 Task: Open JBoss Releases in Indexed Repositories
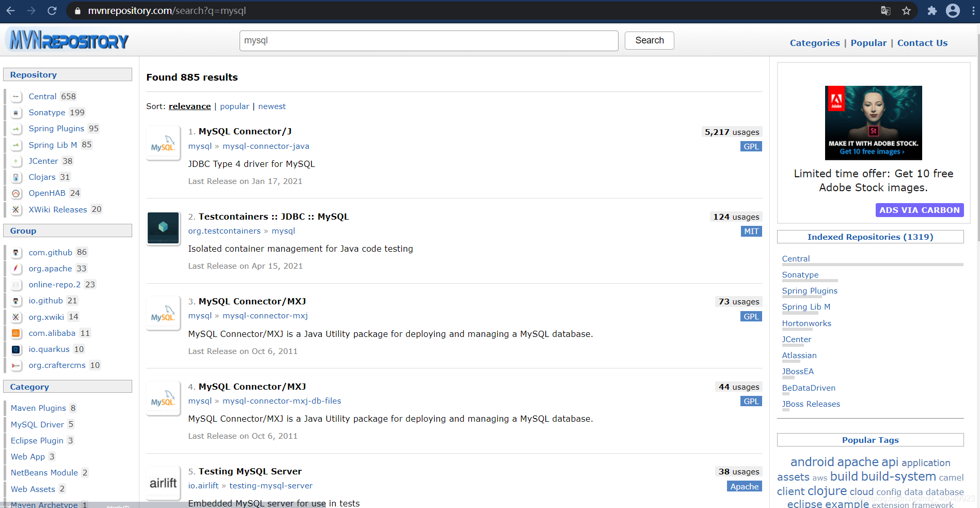click(811, 404)
